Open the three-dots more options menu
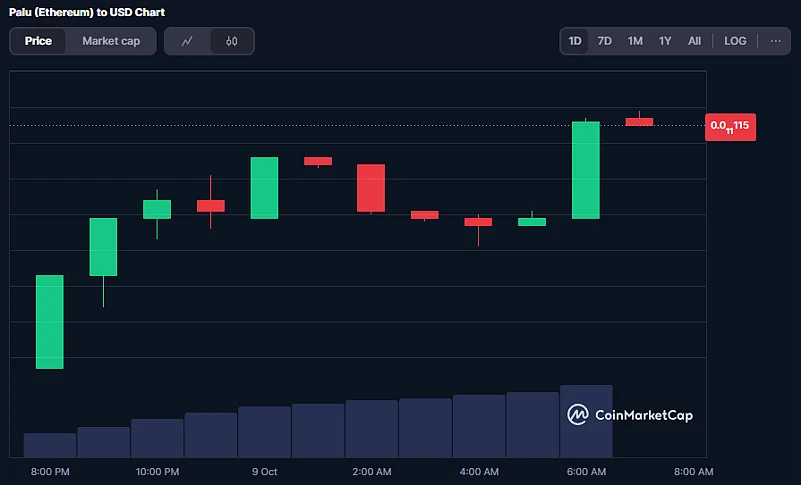This screenshot has width=801, height=485. point(775,41)
